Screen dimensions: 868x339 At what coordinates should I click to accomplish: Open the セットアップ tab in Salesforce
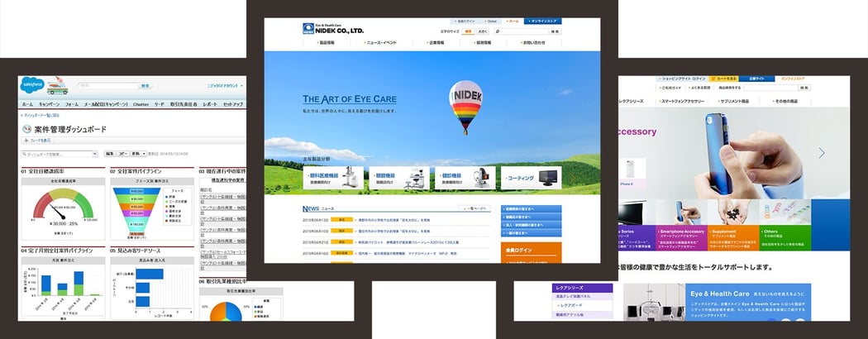[x=233, y=104]
